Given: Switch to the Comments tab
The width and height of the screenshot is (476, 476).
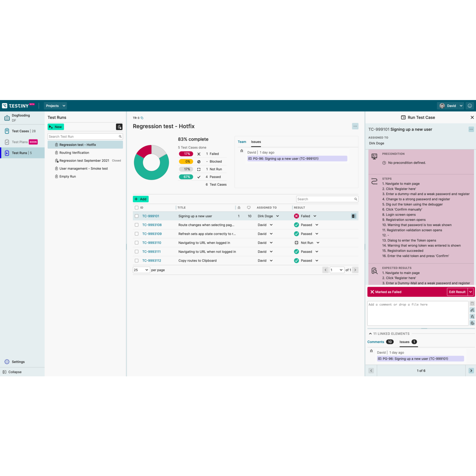Looking at the screenshot, I should 376,342.
